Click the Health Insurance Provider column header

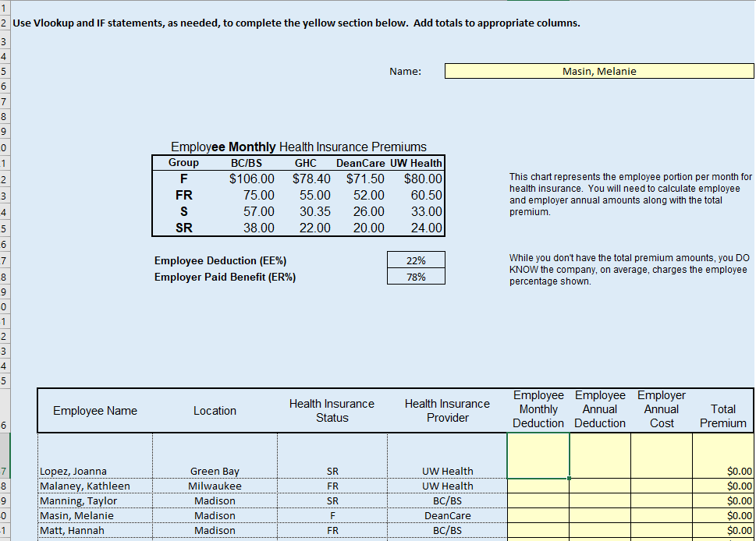(447, 411)
